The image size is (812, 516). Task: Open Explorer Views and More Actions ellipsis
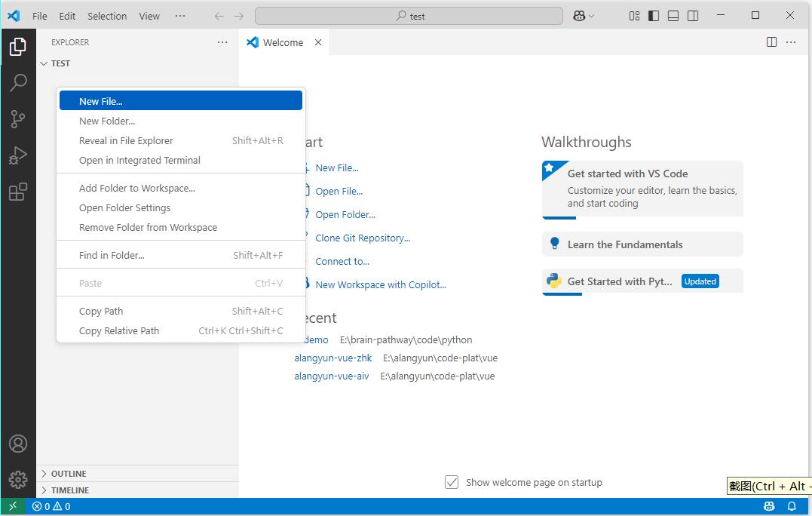[222, 42]
